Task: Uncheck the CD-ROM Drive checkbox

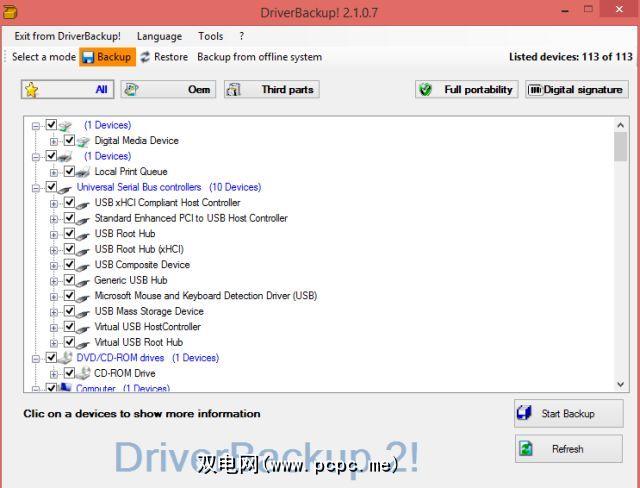Action: click(69, 373)
